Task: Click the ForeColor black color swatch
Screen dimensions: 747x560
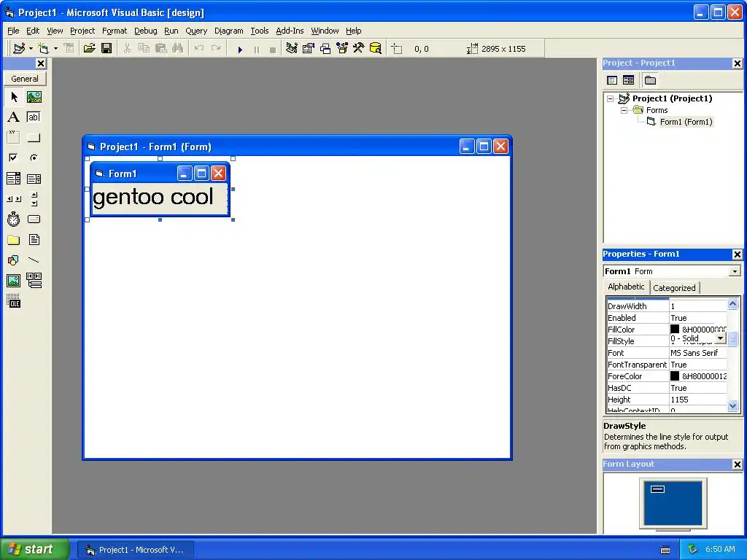Action: 675,376
